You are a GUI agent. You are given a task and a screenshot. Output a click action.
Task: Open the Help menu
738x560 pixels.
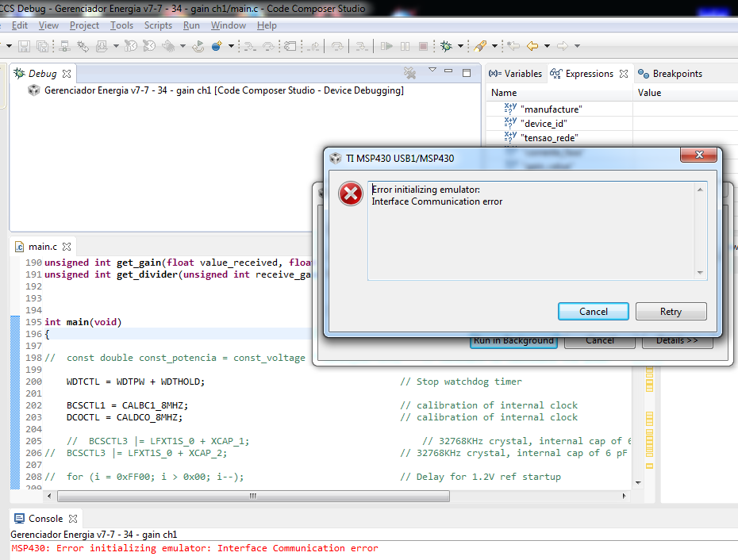click(x=267, y=25)
